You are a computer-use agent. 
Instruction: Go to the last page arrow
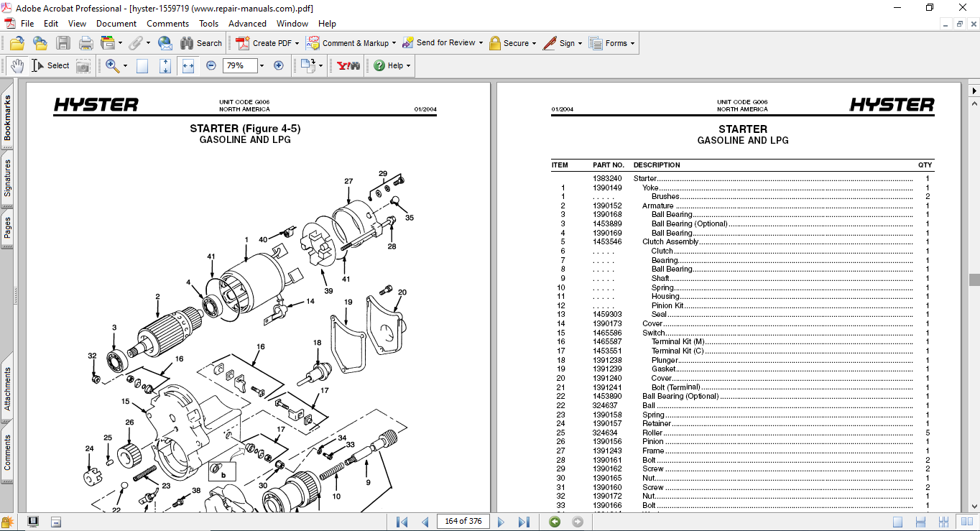(524, 522)
